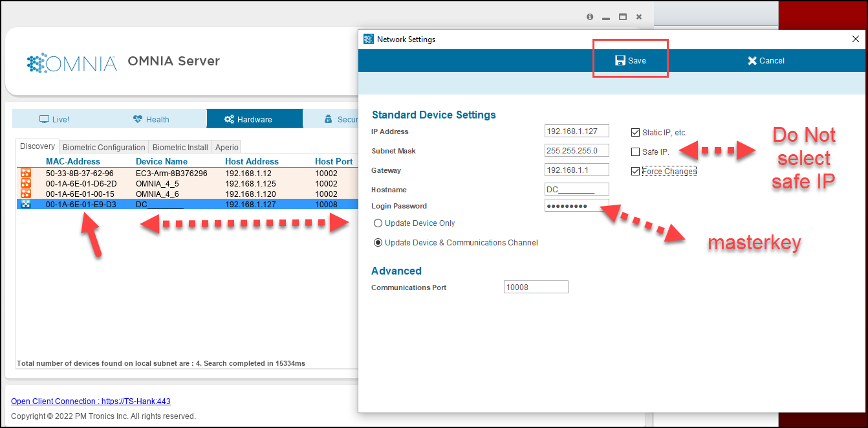Enable the Safe IP checkbox
This screenshot has height=428, width=868.
[635, 152]
